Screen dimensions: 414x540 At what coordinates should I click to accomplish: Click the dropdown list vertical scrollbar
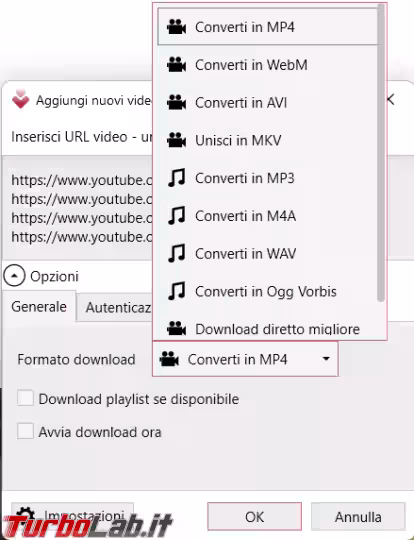pos(381,153)
